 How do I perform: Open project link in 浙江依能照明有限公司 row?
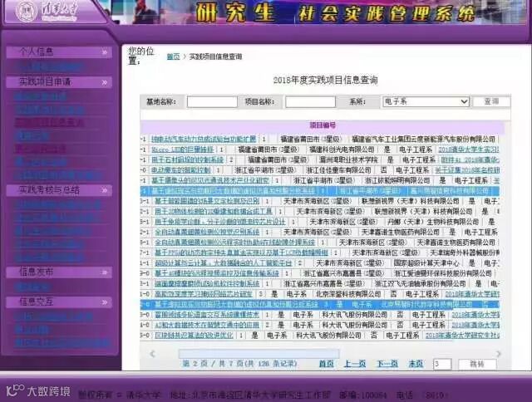pos(210,181)
